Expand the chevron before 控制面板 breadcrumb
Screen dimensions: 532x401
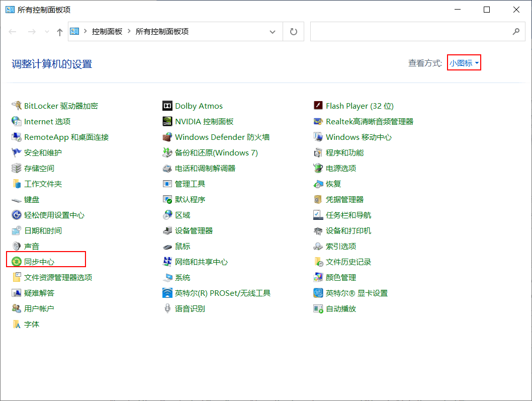(85, 31)
